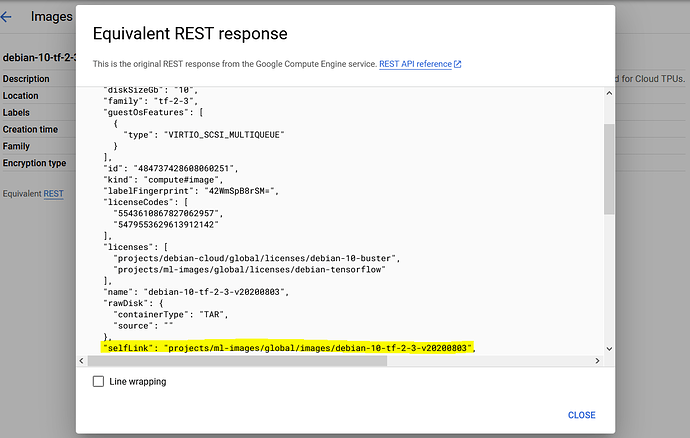Click the Creation time label on the Images page

click(x=30, y=129)
